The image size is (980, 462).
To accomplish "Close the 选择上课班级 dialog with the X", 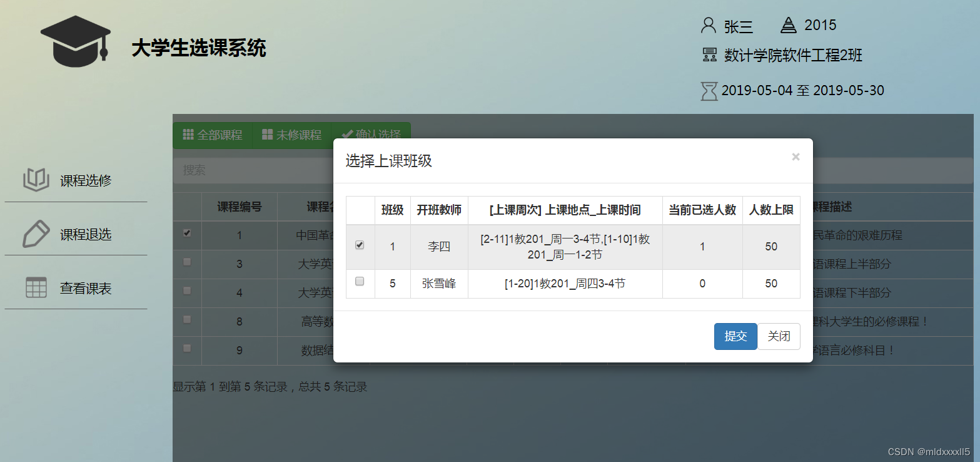I will [796, 157].
